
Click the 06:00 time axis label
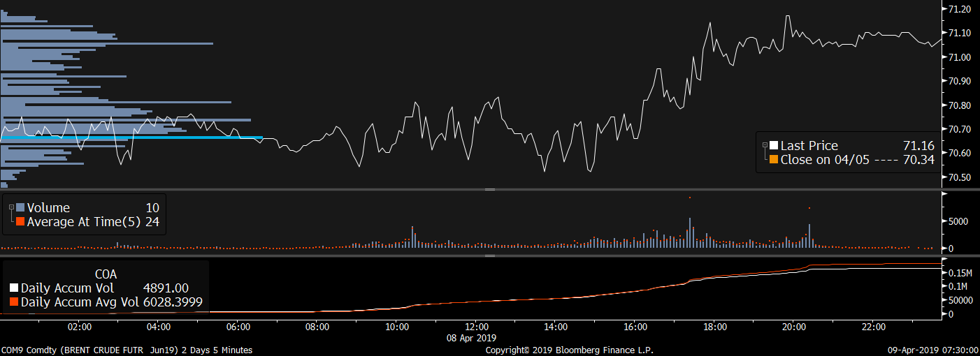pyautogui.click(x=238, y=327)
